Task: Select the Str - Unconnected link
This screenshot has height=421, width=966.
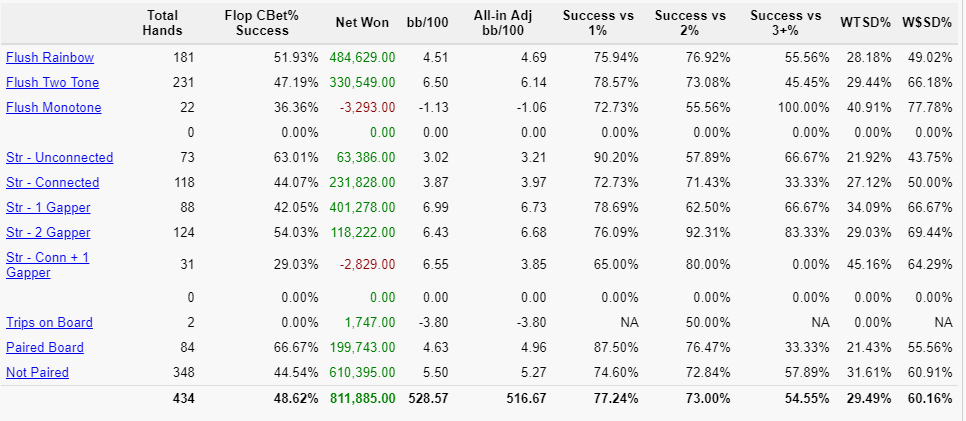Action: coord(59,158)
